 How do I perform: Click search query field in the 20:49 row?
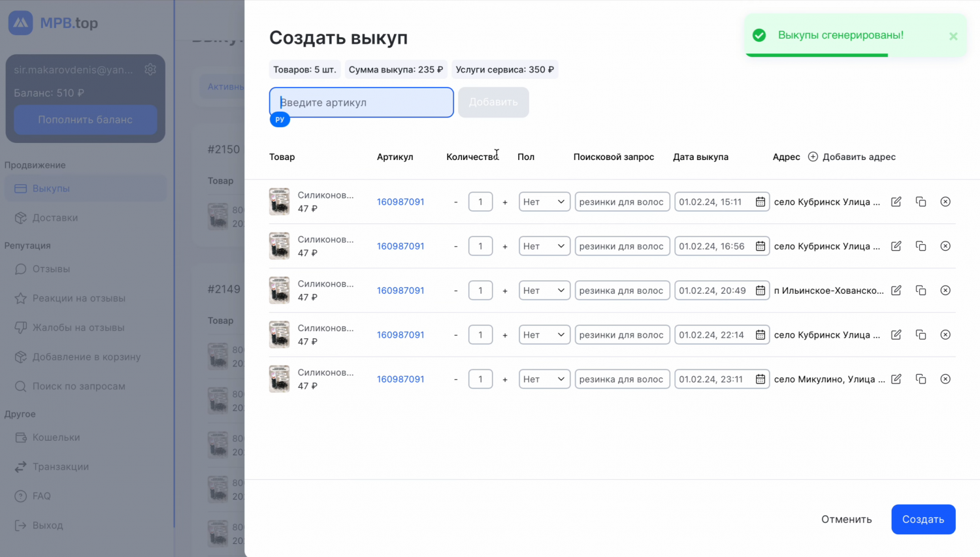point(622,291)
